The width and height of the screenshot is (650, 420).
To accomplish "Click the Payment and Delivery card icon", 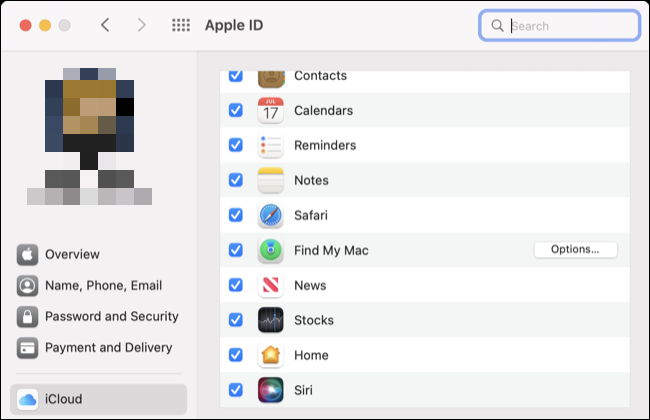I will 27,347.
